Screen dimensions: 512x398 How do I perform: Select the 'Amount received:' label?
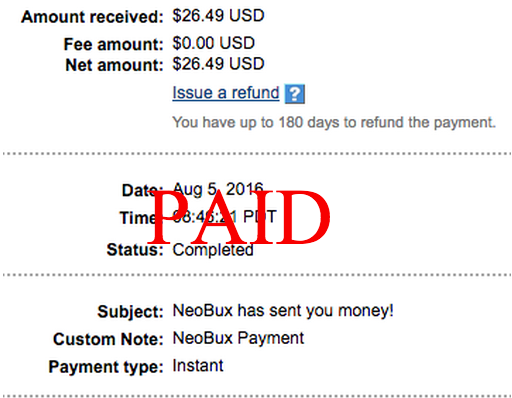point(92,17)
